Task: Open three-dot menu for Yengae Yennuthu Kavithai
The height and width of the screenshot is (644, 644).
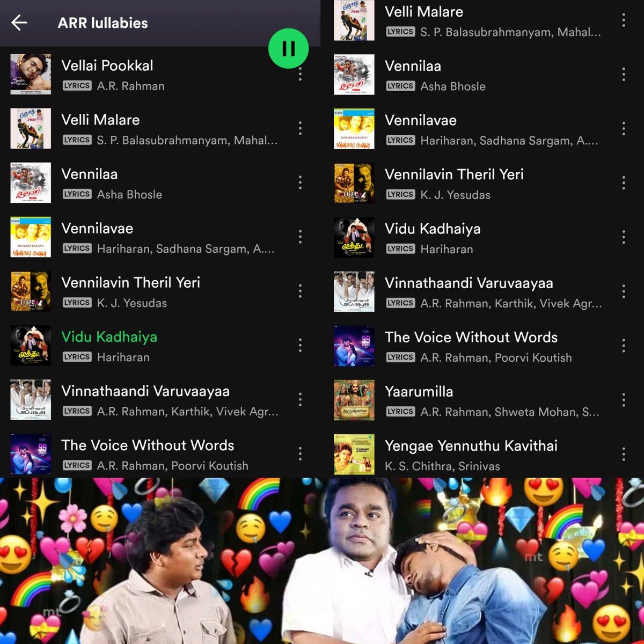Action: coord(624,454)
